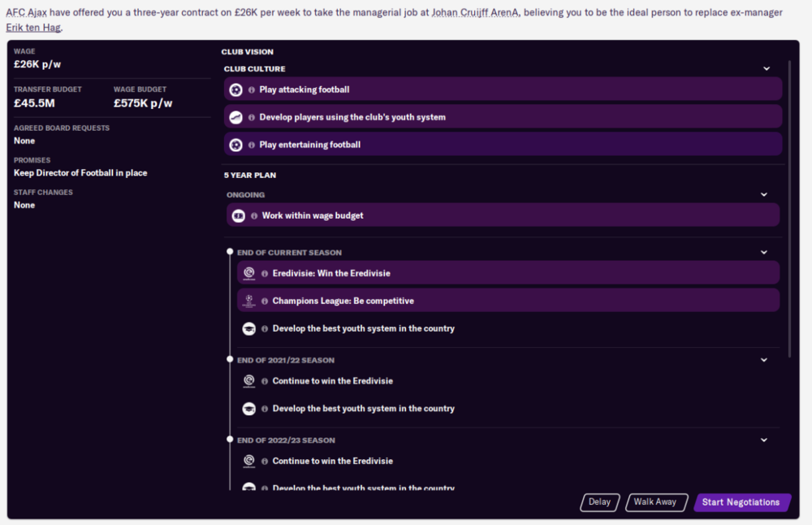
Task: Open the AFC Ajax club link
Action: point(27,12)
